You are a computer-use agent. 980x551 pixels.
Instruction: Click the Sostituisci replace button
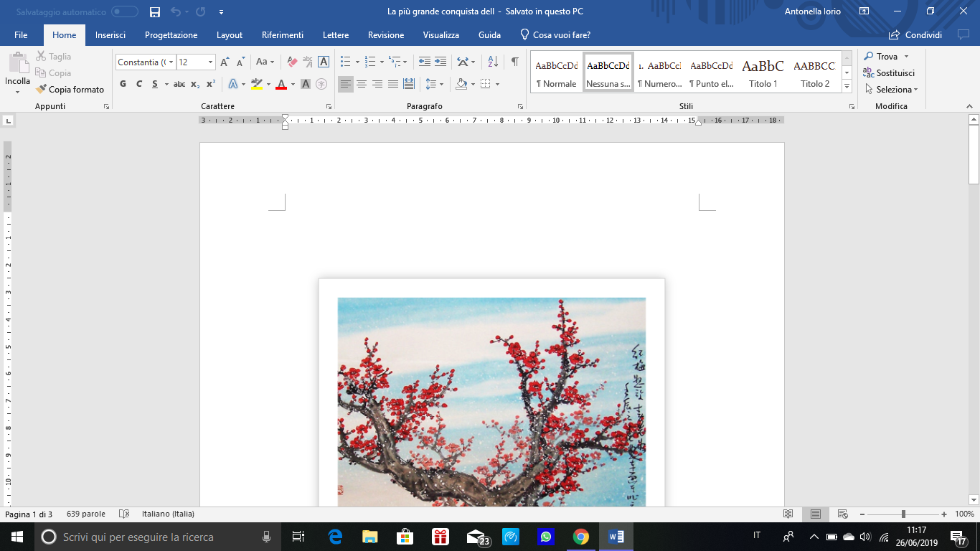(x=890, y=73)
